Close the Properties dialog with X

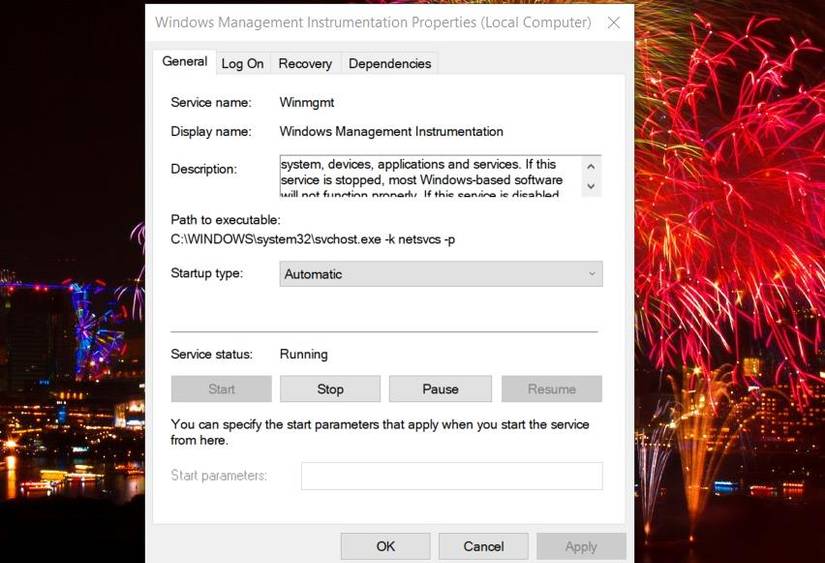(613, 23)
